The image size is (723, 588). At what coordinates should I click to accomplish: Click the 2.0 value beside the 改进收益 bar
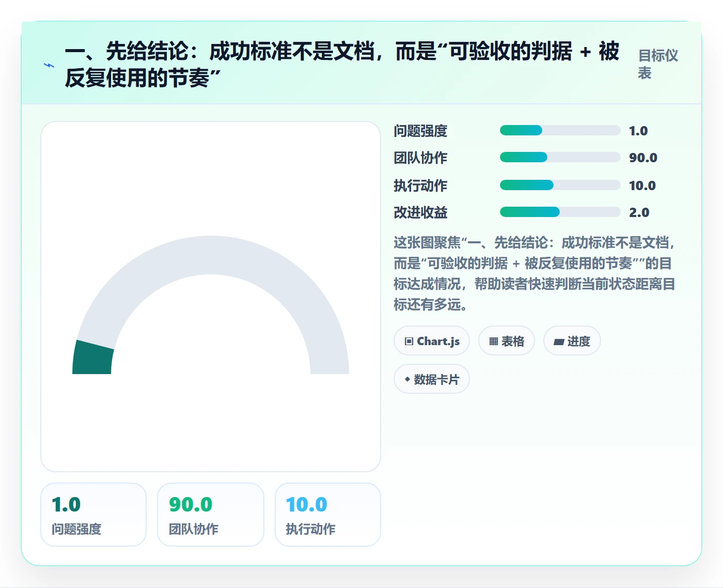(x=639, y=212)
